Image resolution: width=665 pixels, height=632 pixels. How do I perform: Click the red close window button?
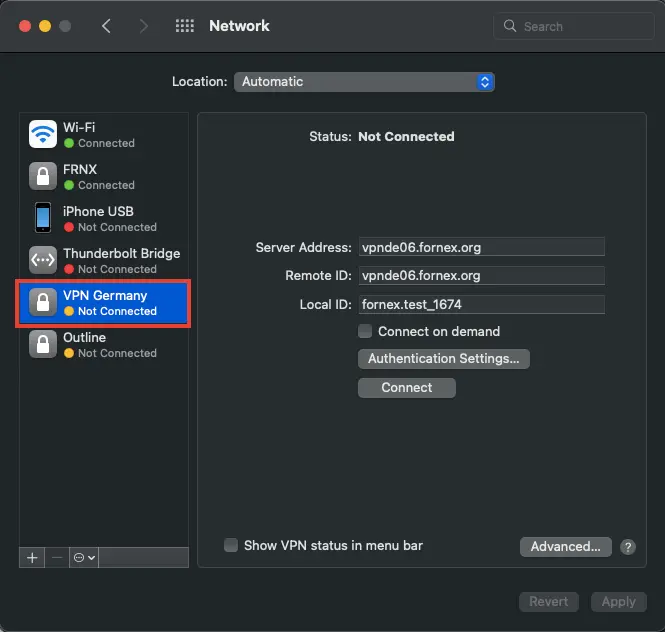tap(25, 26)
